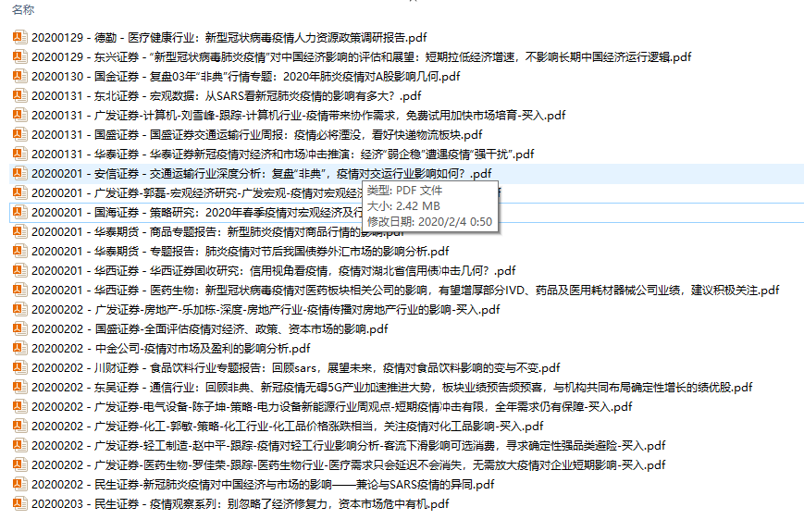The image size is (804, 532).
Task: Select file name 国金证券 复盘03年非典行情专题
Action: click(245, 77)
